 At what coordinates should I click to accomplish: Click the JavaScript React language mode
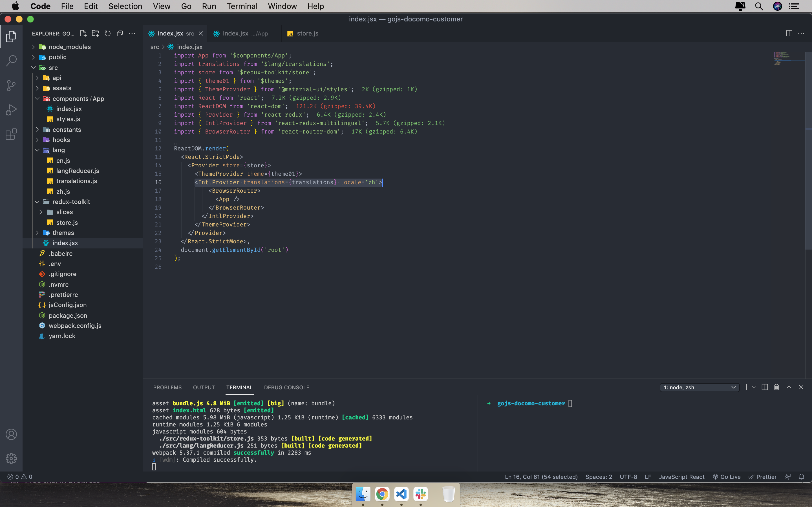[681, 477]
